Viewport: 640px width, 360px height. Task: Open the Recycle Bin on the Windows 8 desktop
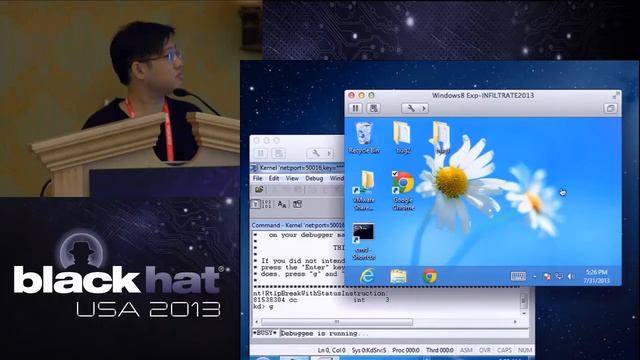pyautogui.click(x=364, y=138)
